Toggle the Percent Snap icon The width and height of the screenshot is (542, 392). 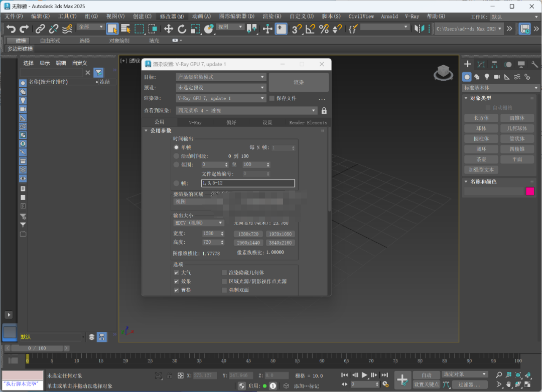tap(324, 29)
